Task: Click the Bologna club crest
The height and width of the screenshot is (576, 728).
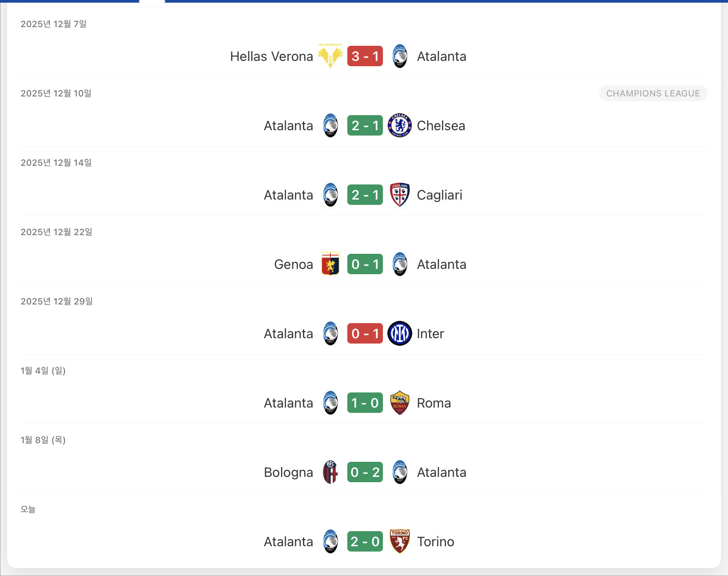Action: coord(330,472)
